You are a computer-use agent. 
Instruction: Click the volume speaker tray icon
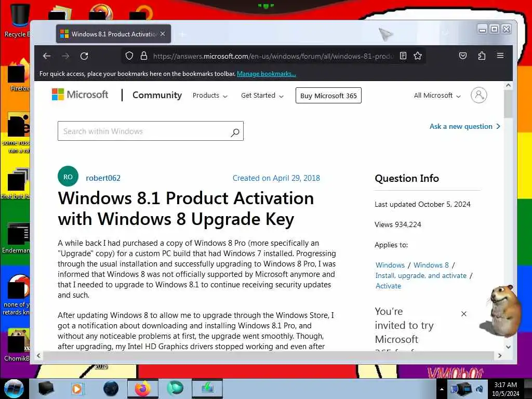(480, 389)
